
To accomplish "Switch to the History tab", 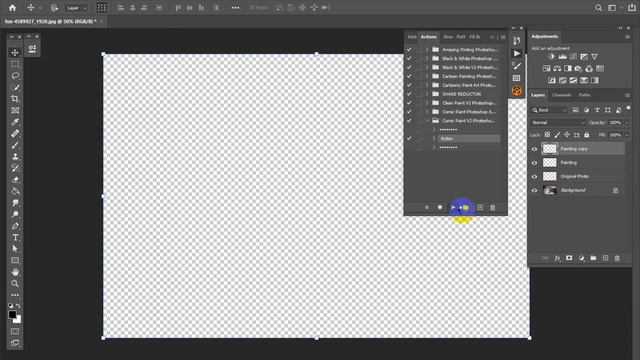I will pyautogui.click(x=412, y=37).
